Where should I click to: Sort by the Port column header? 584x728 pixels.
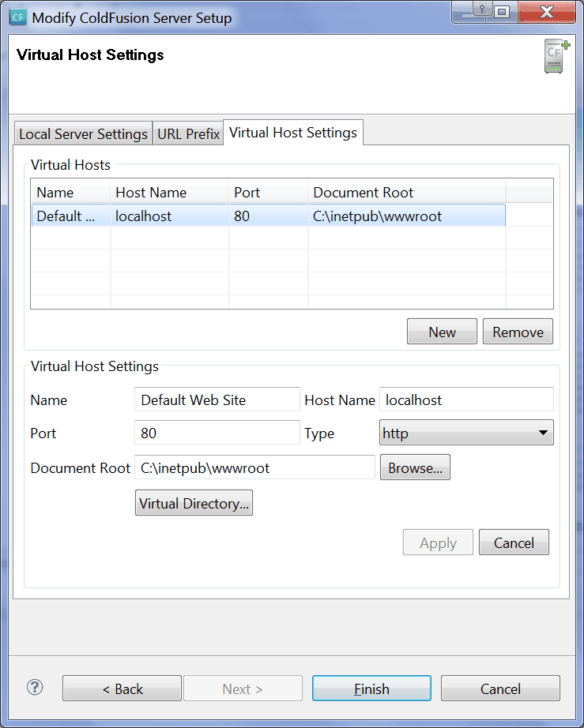click(269, 192)
